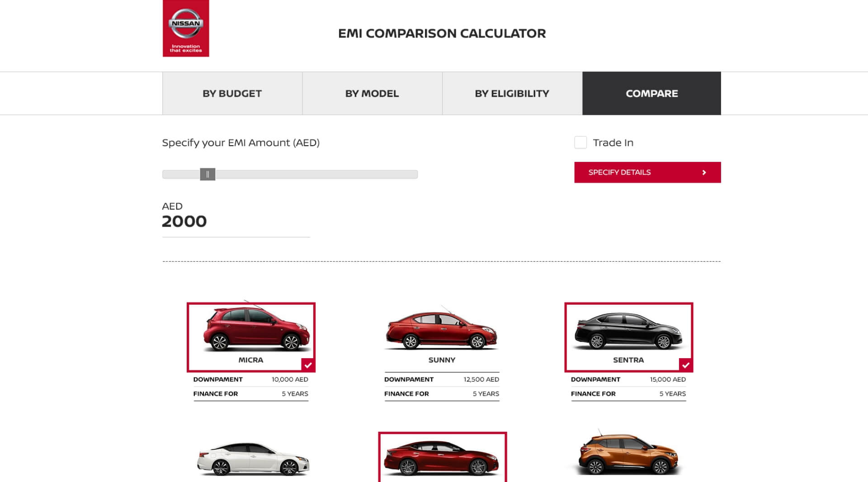Screen dimensions: 868x482
Task: Deselect the red Maxima sedan card
Action: tap(442, 457)
